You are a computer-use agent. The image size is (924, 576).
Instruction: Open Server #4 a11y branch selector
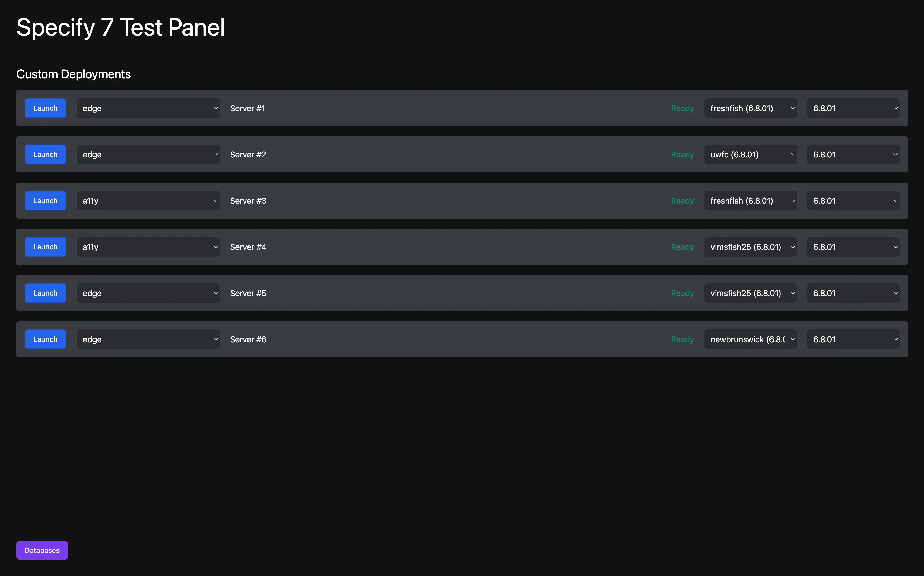pyautogui.click(x=148, y=247)
